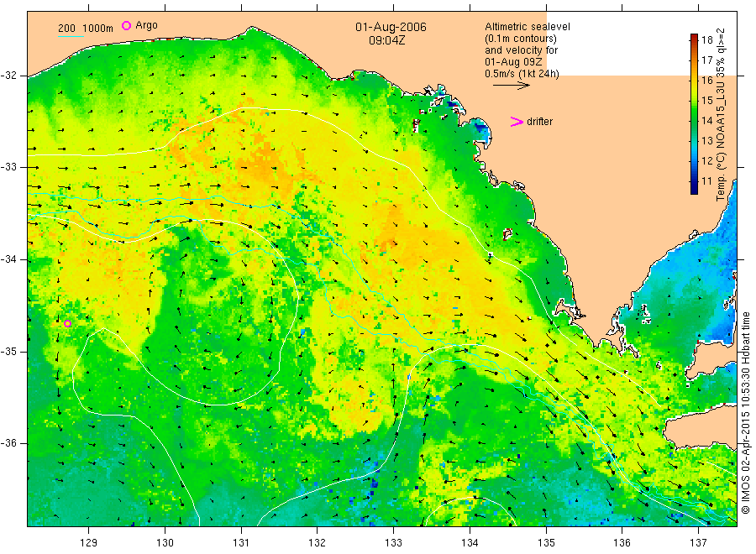Click the color bar value 18
756x554 pixels.
pyautogui.click(x=706, y=40)
